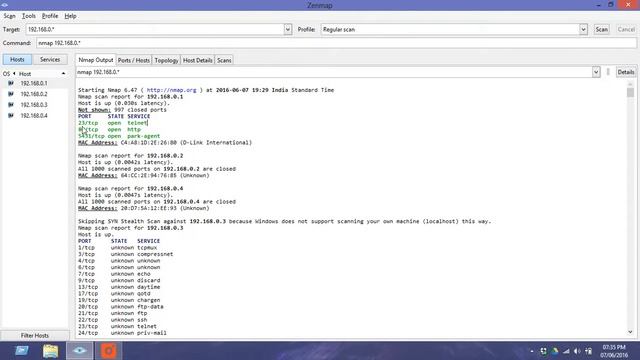This screenshot has width=640, height=360.
Task: Click the output scrollbar thumb
Action: (x=631, y=92)
